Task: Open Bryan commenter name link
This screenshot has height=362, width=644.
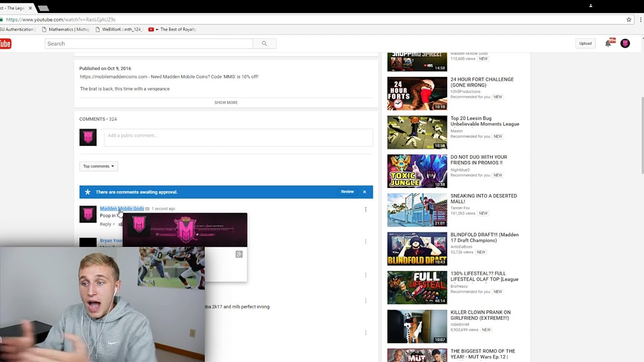Action: point(111,241)
